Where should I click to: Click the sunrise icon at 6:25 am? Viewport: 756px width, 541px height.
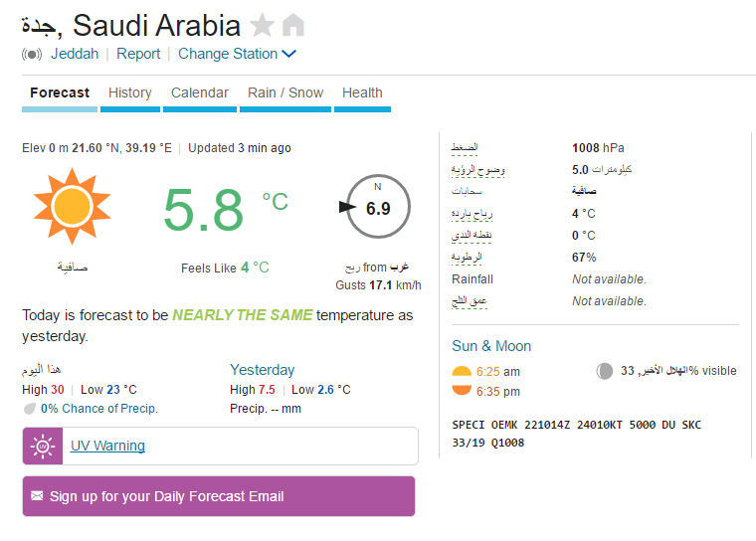pos(462,371)
